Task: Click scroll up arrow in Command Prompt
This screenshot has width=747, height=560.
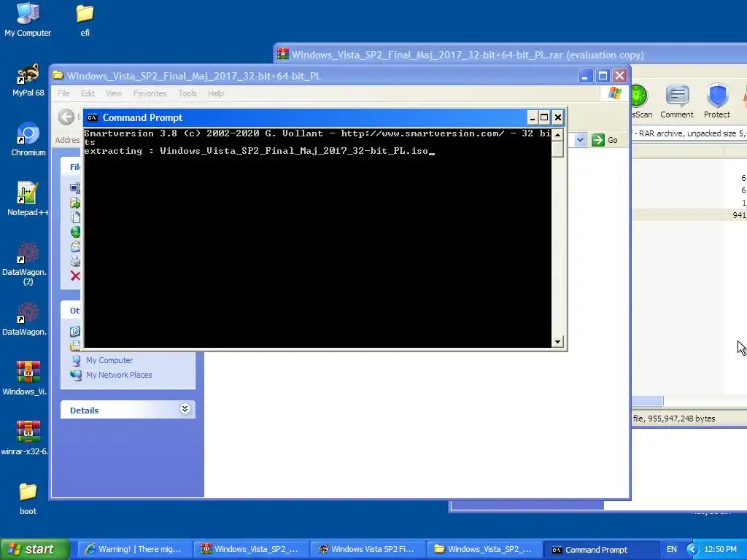Action: pyautogui.click(x=557, y=135)
